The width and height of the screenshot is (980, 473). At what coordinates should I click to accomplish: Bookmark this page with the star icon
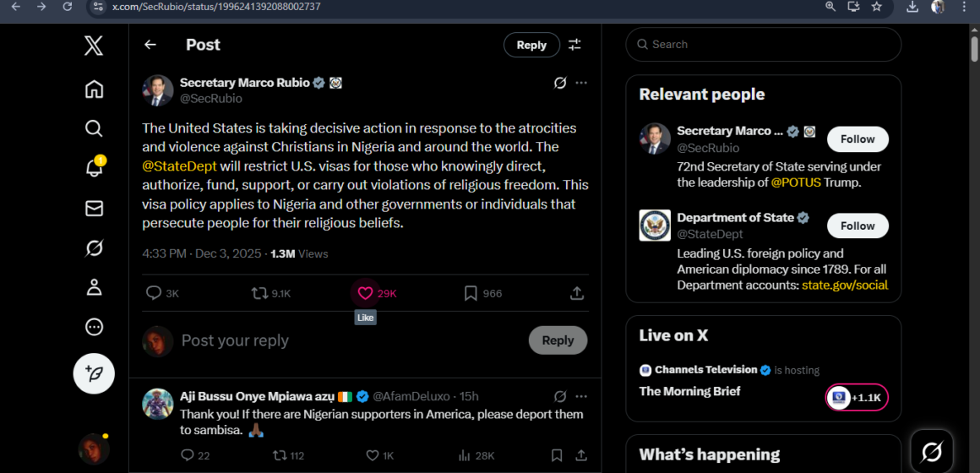(876, 7)
